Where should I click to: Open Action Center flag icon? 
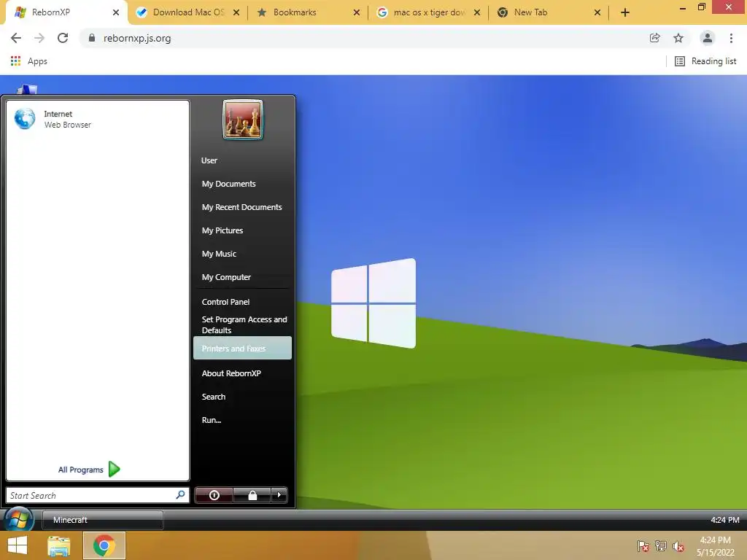(x=643, y=546)
